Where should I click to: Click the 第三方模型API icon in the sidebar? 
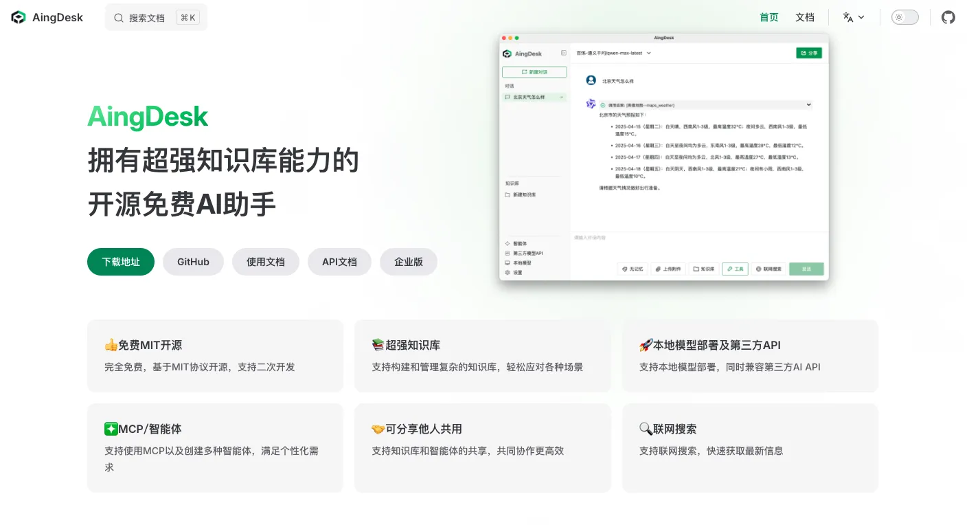click(x=508, y=253)
